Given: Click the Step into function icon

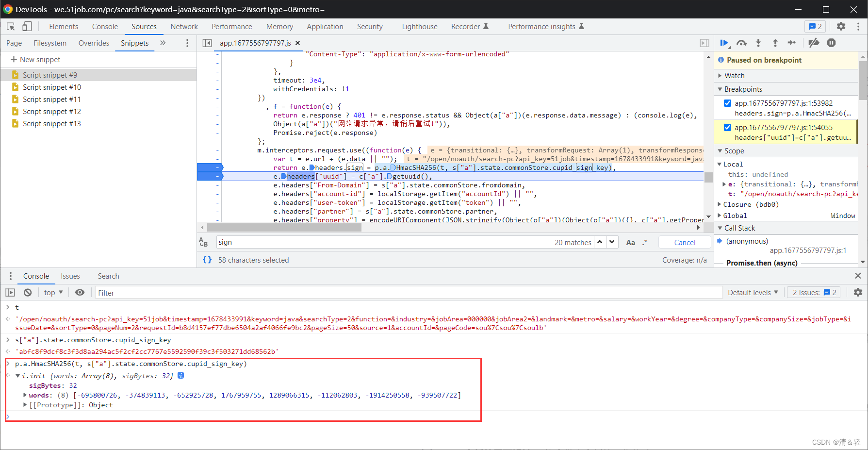Looking at the screenshot, I should [758, 43].
